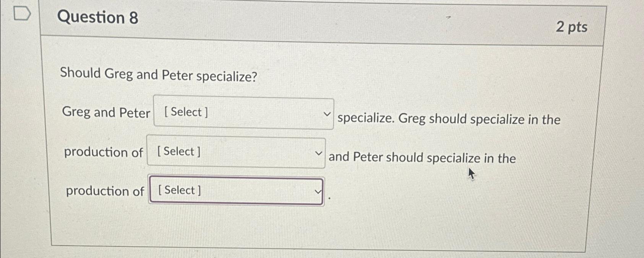Select an option for whether they should specialize
The image size is (644, 258).
pyautogui.click(x=243, y=112)
